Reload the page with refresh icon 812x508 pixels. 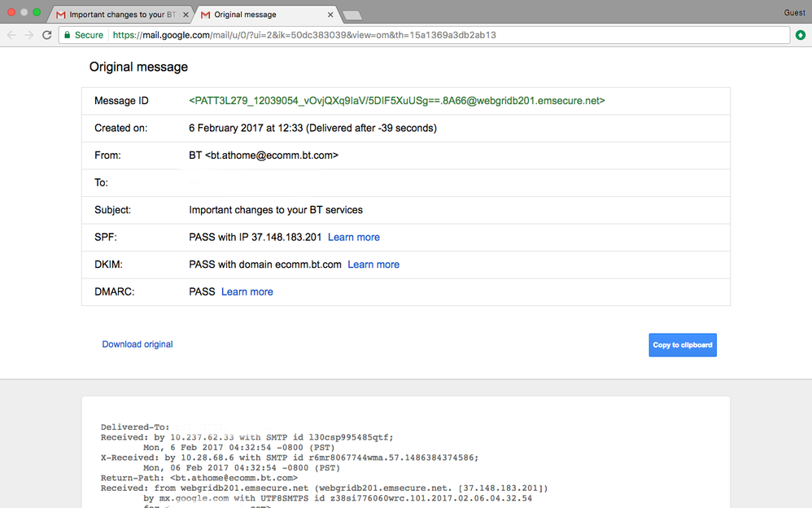coord(47,35)
